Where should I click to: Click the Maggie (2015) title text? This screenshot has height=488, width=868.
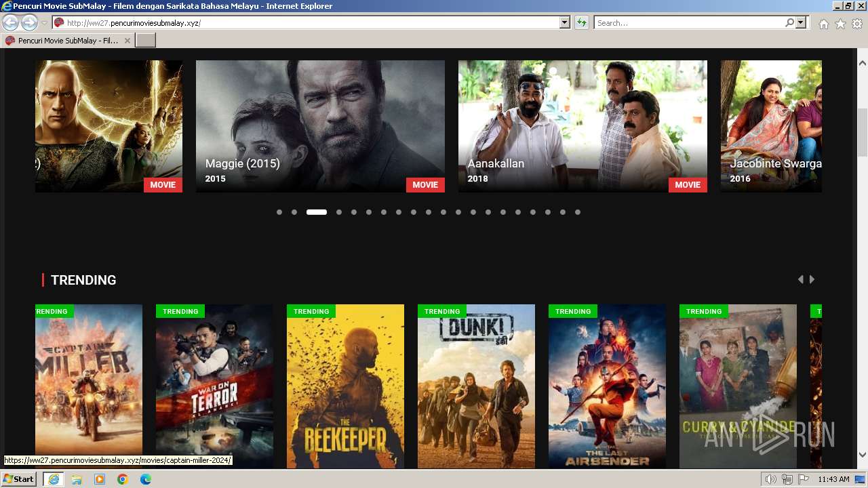243,163
